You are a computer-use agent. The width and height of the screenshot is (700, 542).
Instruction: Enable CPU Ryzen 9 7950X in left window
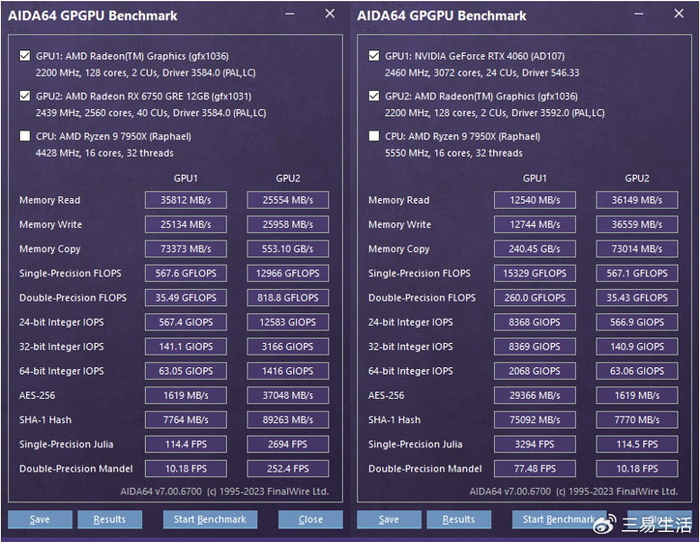(x=25, y=137)
